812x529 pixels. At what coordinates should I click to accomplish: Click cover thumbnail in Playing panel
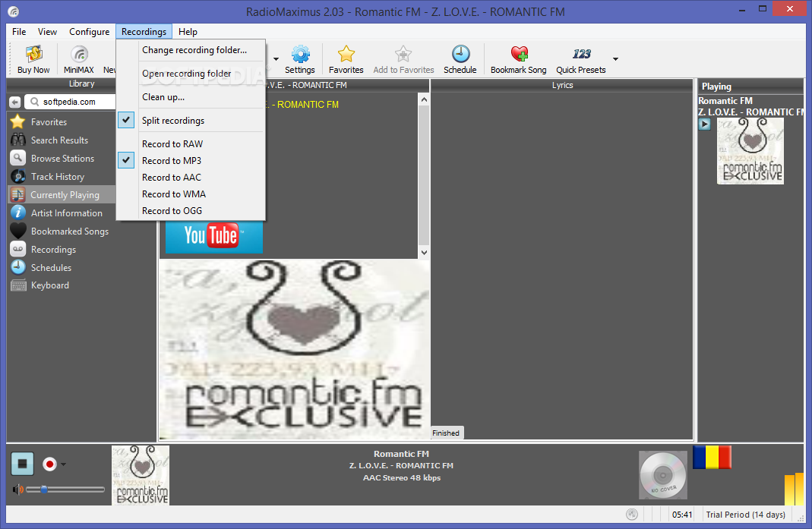[750, 150]
